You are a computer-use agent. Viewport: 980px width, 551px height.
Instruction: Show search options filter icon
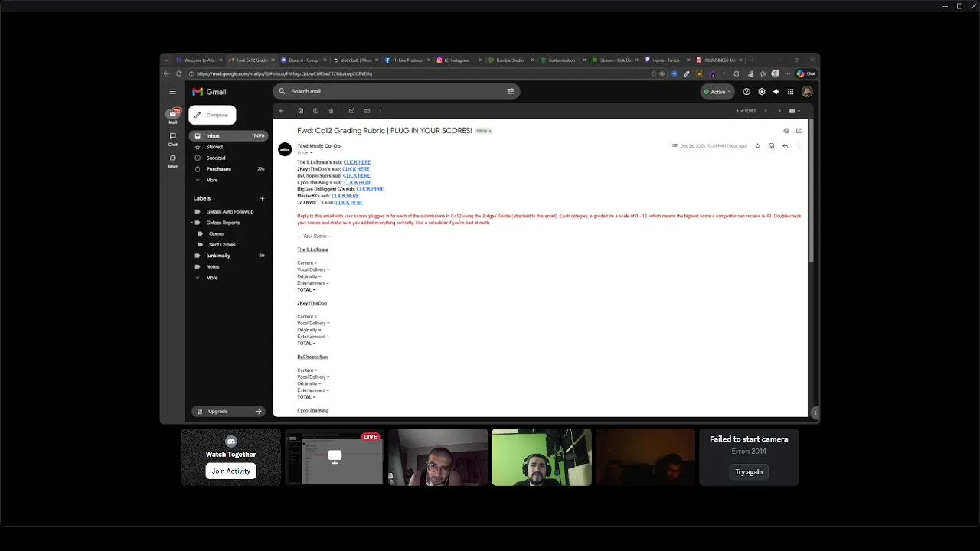[511, 91]
